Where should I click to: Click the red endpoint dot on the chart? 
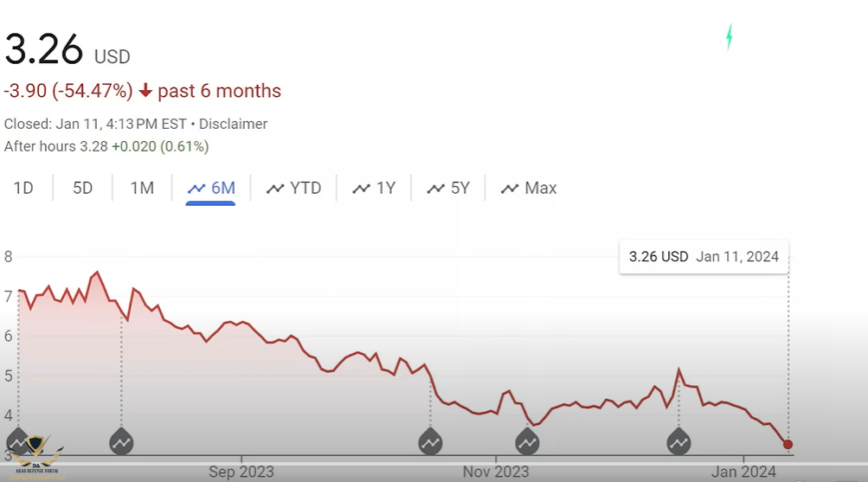[x=788, y=445]
